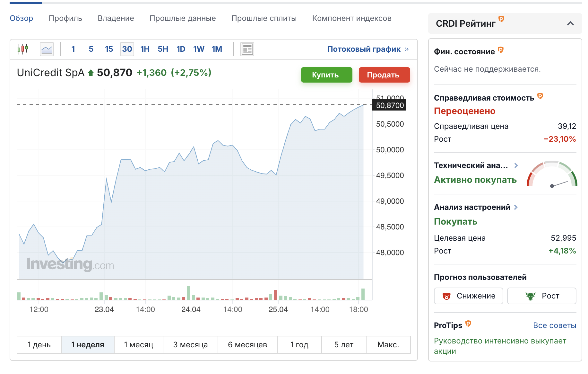Image resolution: width=588 pixels, height=374 pixels.
Task: Set chart interval to 15 minutes
Action: [x=109, y=49]
